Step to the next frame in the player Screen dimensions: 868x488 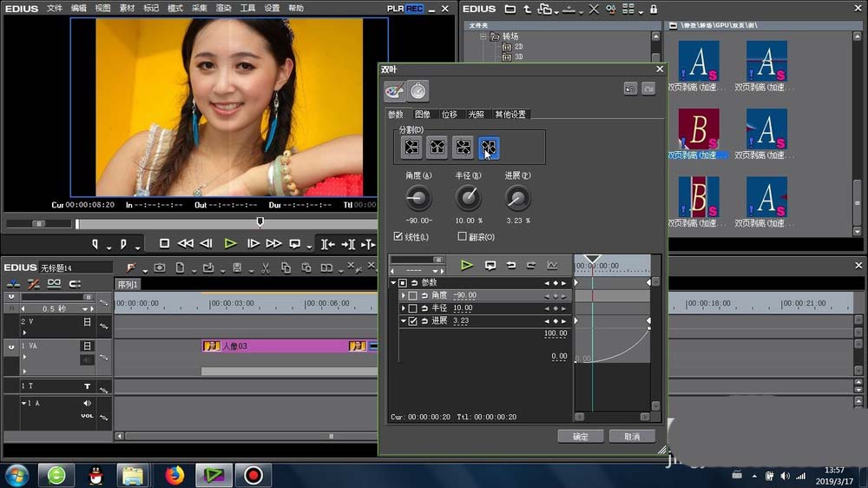click(253, 243)
